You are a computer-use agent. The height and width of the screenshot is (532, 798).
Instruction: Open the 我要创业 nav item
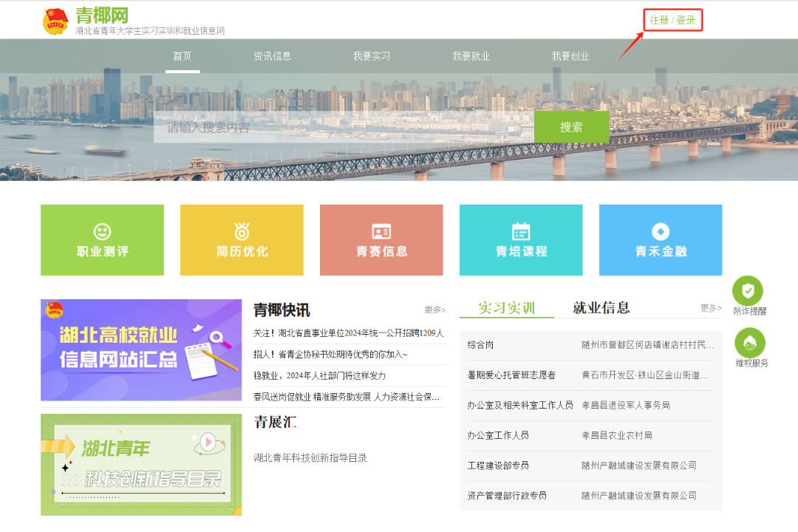pos(570,56)
